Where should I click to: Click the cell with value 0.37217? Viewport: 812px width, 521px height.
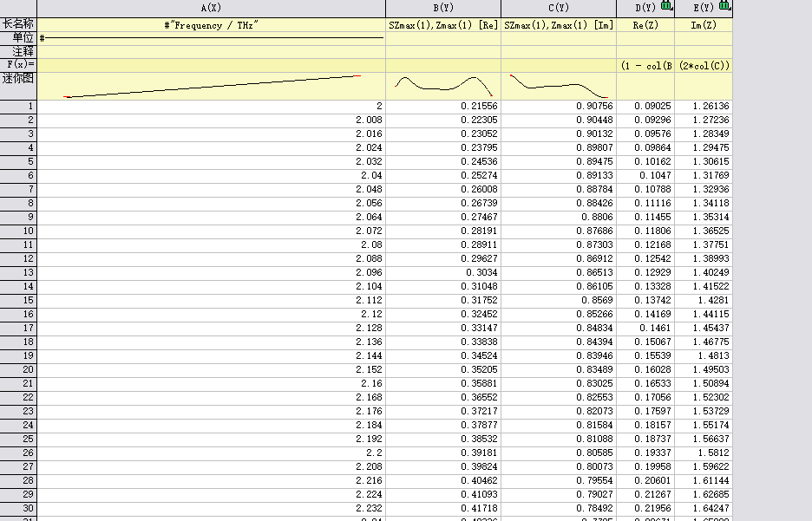pyautogui.click(x=443, y=411)
